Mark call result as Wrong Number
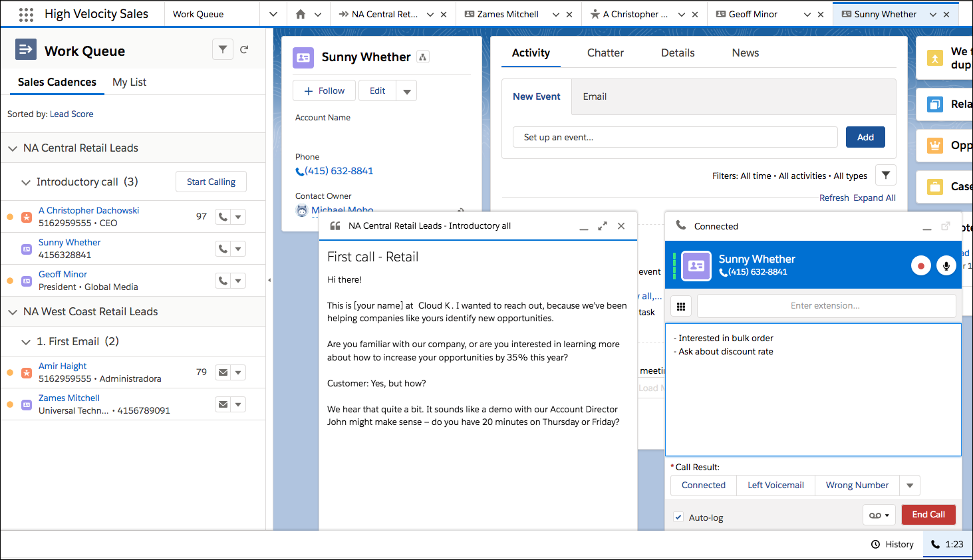Image resolution: width=973 pixels, height=560 pixels. tap(857, 486)
